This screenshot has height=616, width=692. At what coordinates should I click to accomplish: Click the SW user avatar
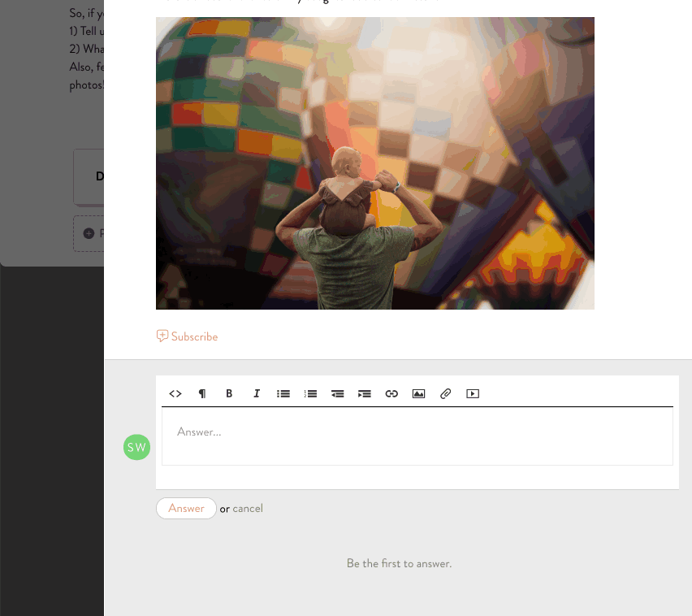pyautogui.click(x=136, y=447)
